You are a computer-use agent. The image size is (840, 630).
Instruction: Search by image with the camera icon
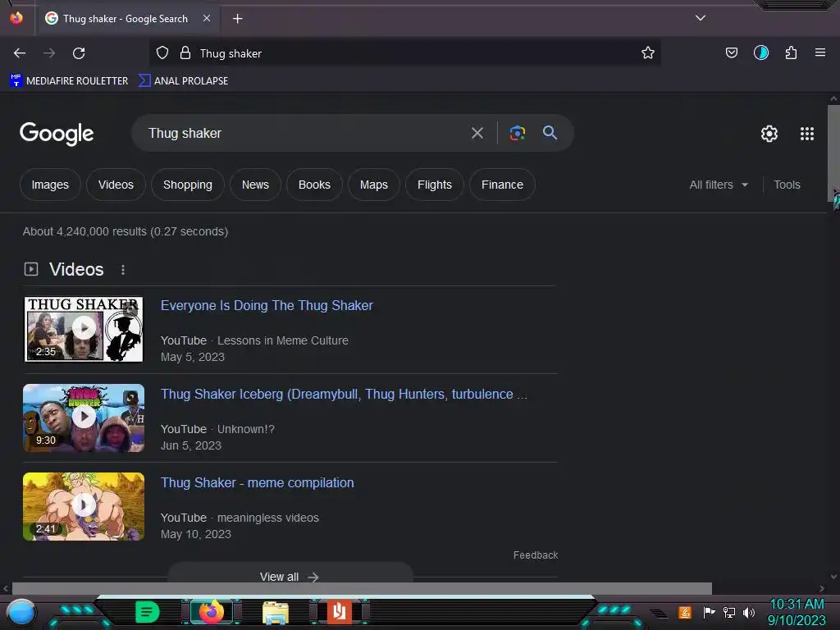517,133
